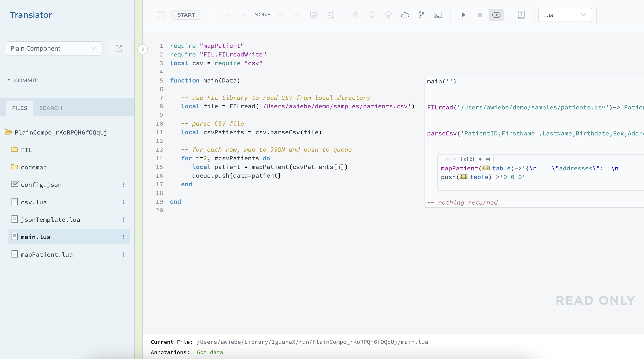Click the stop execution square icon

(480, 15)
